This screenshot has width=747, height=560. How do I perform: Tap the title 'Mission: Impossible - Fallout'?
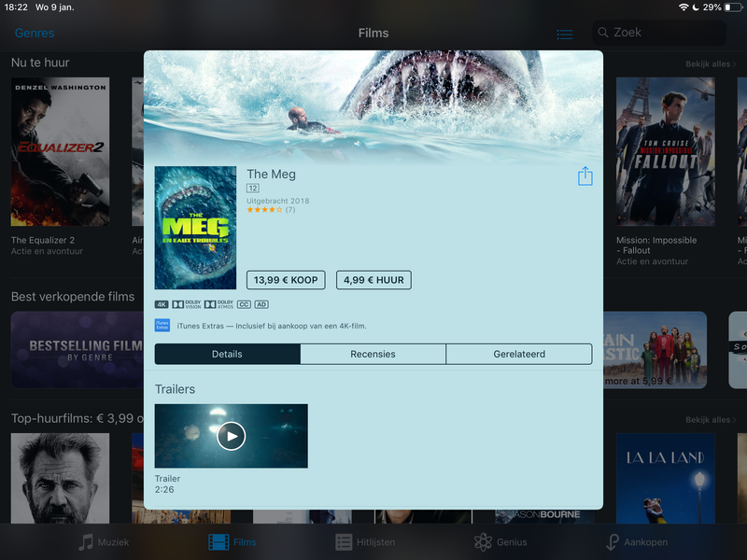pyautogui.click(x=656, y=245)
